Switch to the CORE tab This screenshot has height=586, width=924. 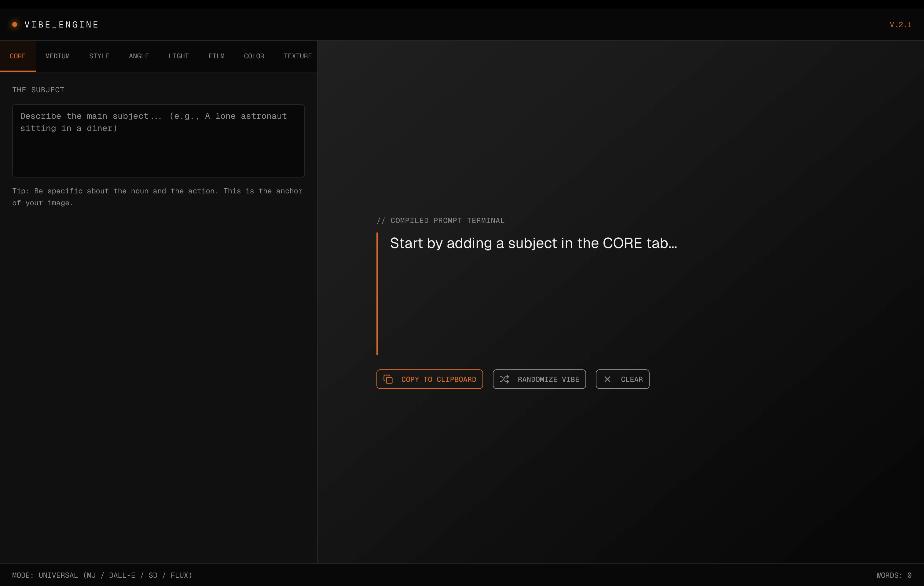[18, 56]
